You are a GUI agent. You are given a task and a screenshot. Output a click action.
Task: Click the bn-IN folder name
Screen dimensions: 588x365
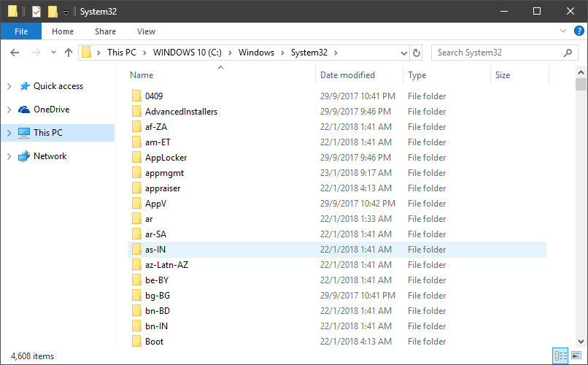point(156,326)
